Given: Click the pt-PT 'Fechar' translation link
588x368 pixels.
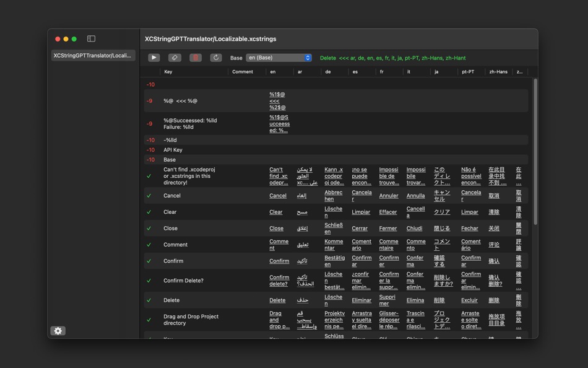Looking at the screenshot, I should point(469,229).
